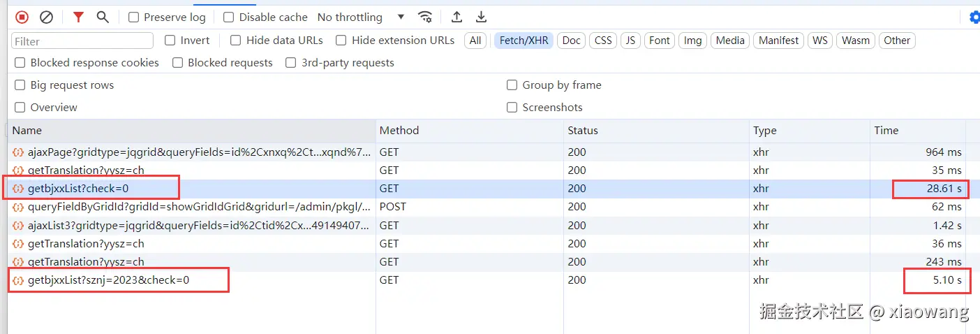
Task: Sort requests by Time column header
Action: tap(886, 131)
